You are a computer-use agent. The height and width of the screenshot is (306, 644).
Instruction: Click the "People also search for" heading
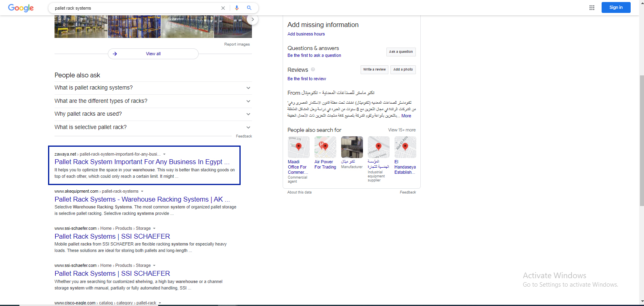coord(315,130)
